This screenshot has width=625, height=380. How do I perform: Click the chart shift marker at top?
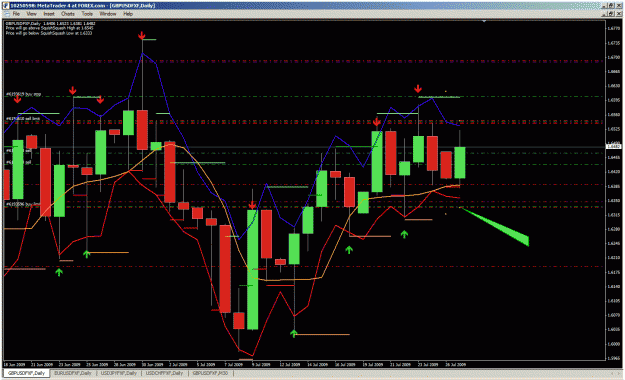484,21
